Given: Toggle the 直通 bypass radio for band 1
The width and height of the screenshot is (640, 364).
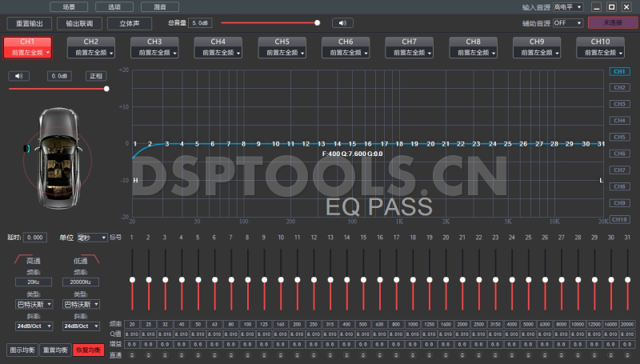Looking at the screenshot, I should click(132, 354).
